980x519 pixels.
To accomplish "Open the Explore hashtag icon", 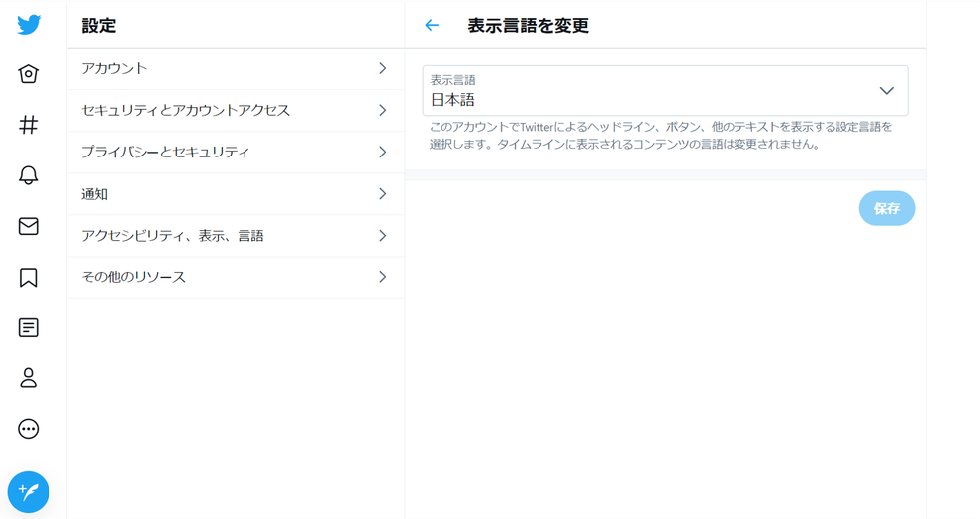I will click(x=28, y=125).
